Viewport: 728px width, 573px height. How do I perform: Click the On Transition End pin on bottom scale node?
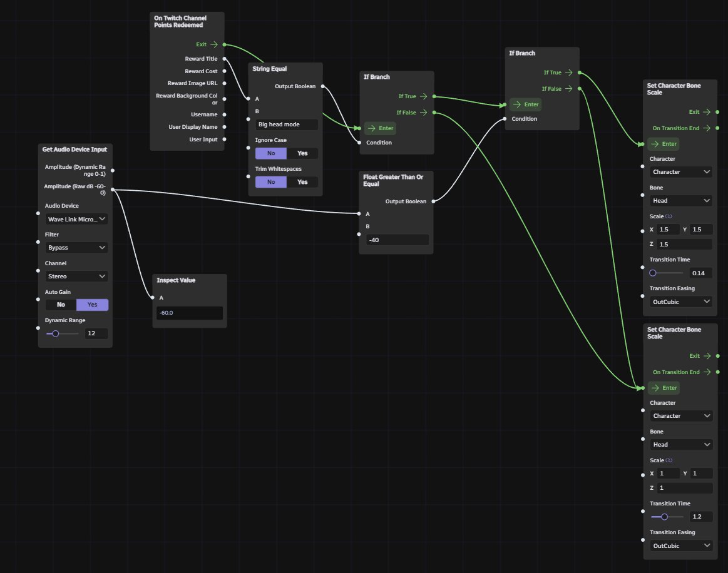pos(717,372)
